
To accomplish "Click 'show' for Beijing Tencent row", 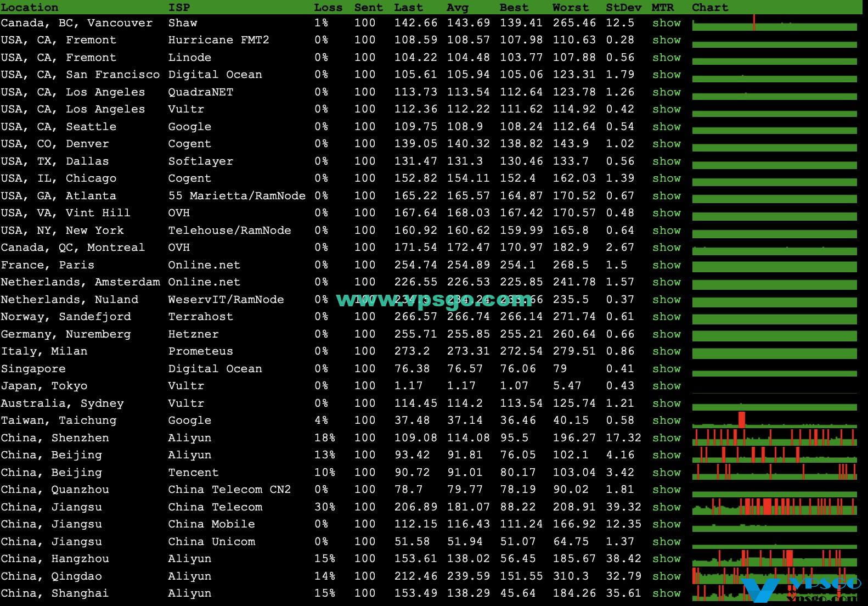I will (x=666, y=473).
